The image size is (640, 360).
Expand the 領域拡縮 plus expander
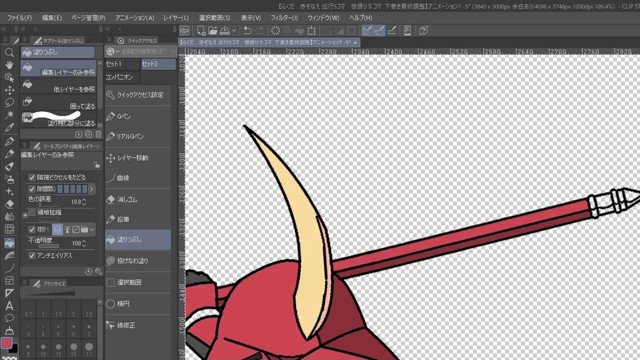(x=25, y=214)
